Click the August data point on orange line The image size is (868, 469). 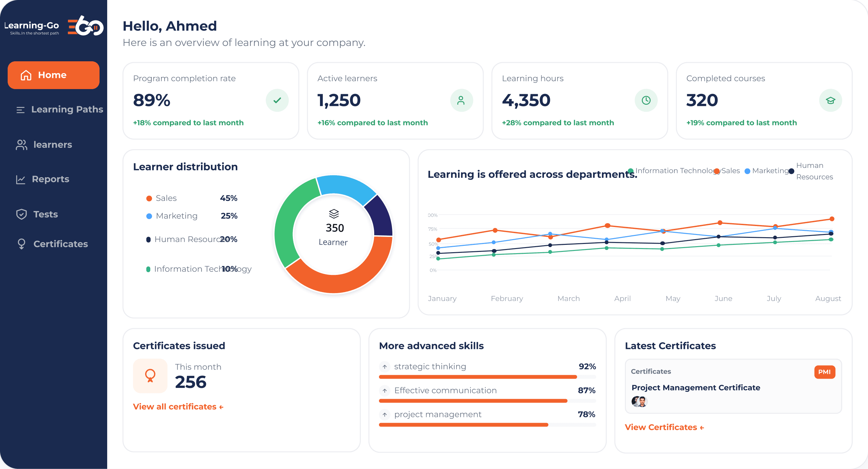point(832,219)
